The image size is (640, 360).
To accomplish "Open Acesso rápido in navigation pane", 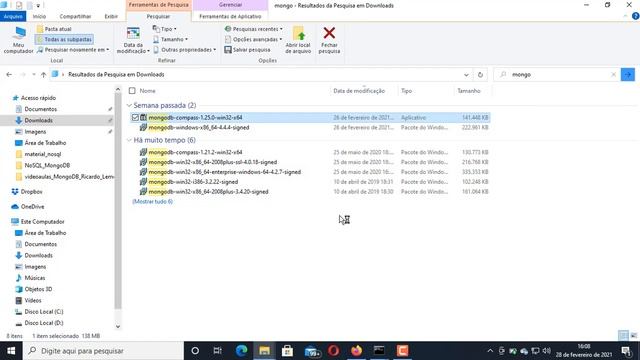I will pos(38,98).
